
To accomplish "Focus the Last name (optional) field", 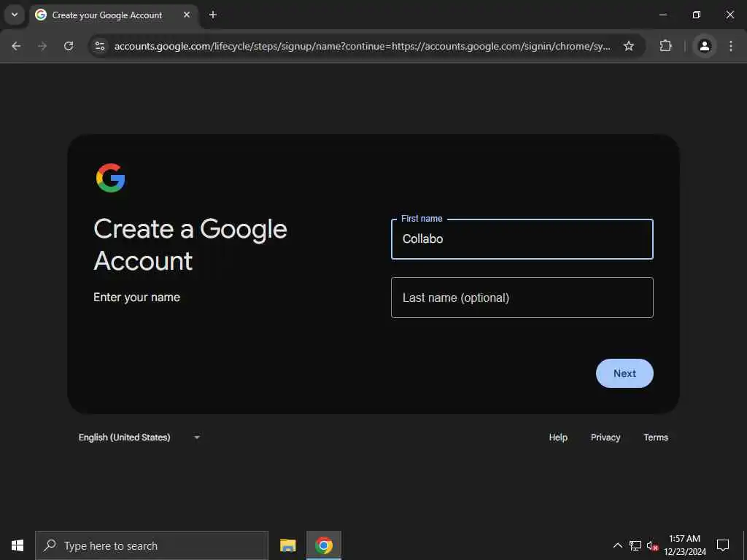I will [x=522, y=297].
